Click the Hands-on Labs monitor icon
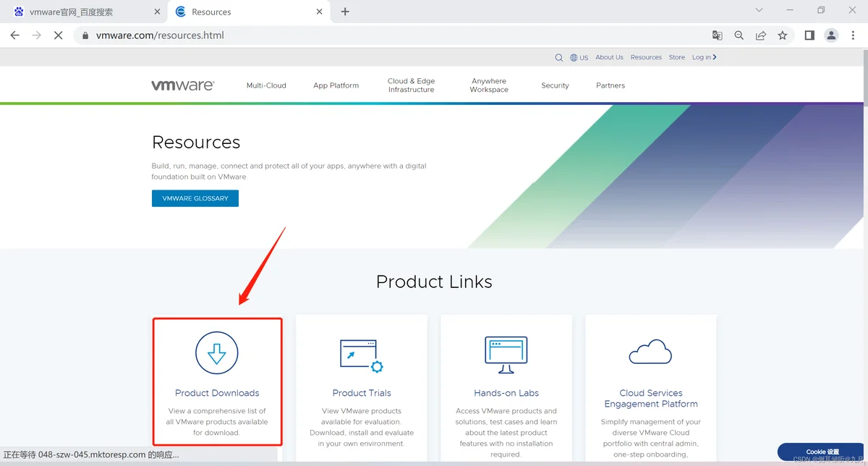Viewport: 868px width, 466px height. pyautogui.click(x=506, y=355)
